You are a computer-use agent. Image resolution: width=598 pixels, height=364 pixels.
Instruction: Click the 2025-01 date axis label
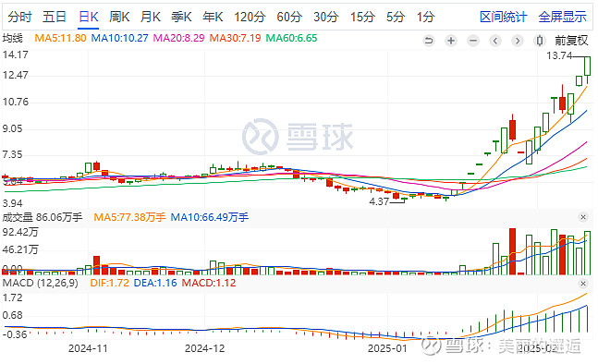(387, 348)
